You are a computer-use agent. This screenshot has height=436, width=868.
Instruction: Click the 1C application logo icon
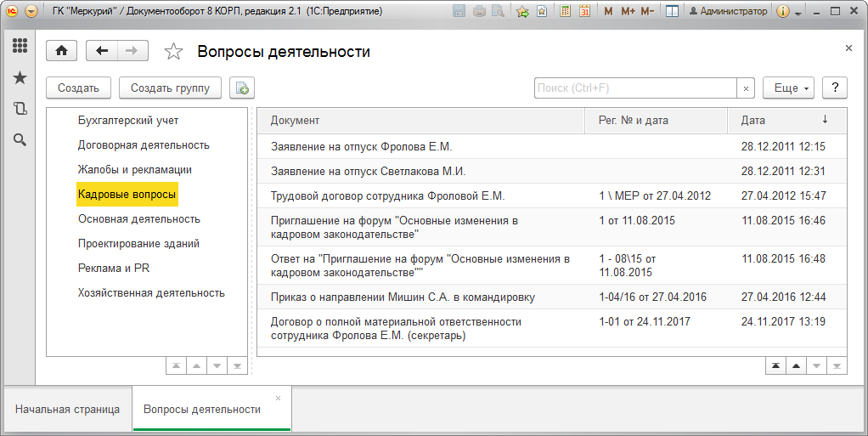(12, 11)
